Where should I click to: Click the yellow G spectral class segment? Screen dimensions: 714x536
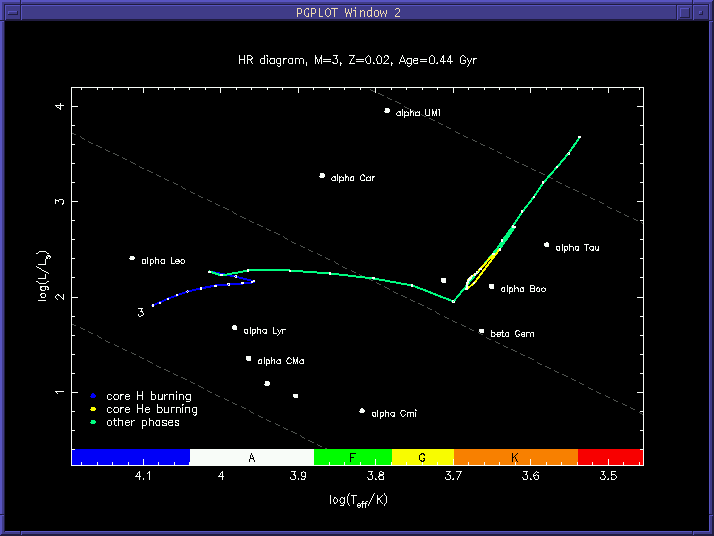[x=423, y=457]
